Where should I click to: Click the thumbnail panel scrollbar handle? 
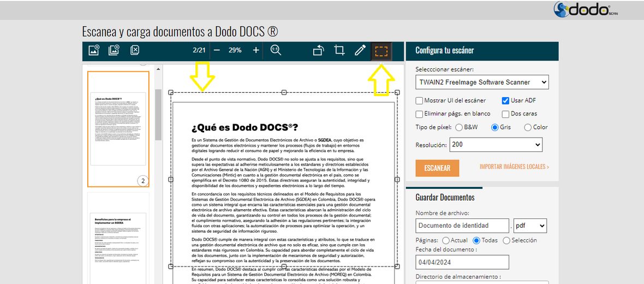tap(158, 114)
